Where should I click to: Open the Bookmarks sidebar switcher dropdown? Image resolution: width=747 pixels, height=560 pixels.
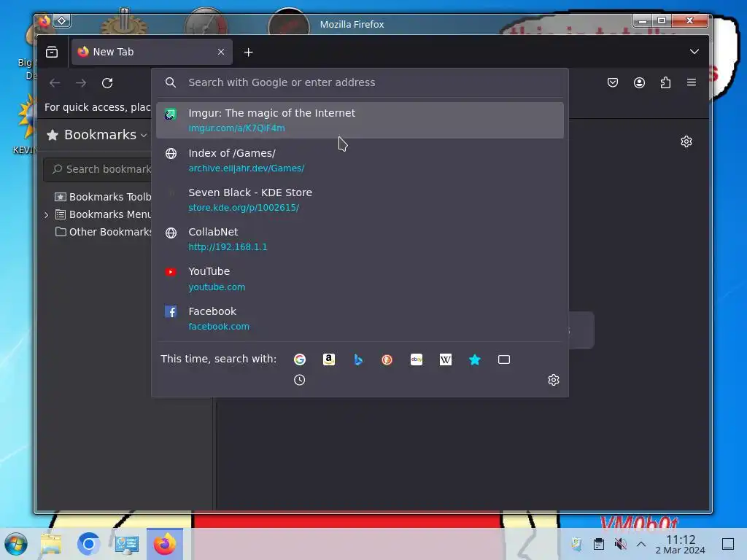tap(98, 135)
